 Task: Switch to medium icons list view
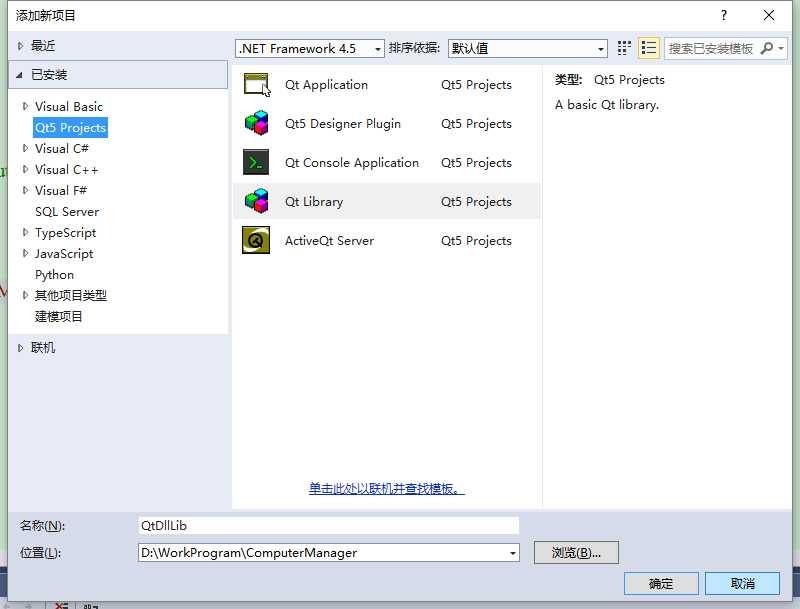pyautogui.click(x=648, y=48)
